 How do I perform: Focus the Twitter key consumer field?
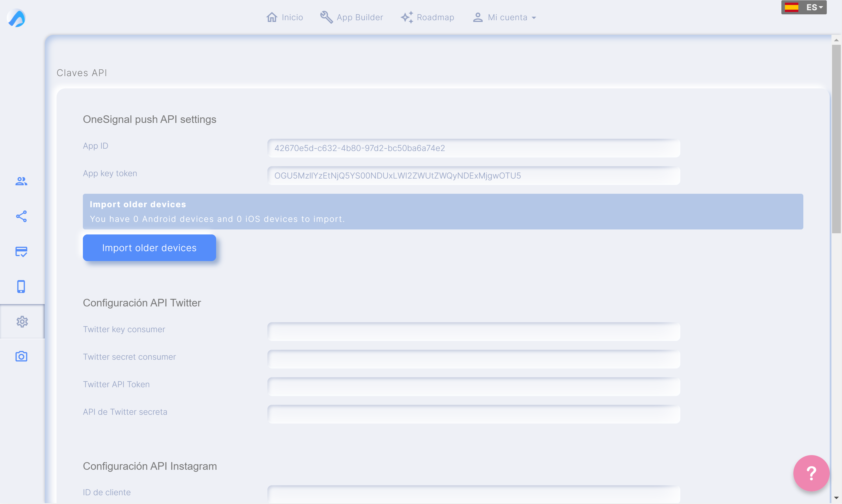point(474,332)
